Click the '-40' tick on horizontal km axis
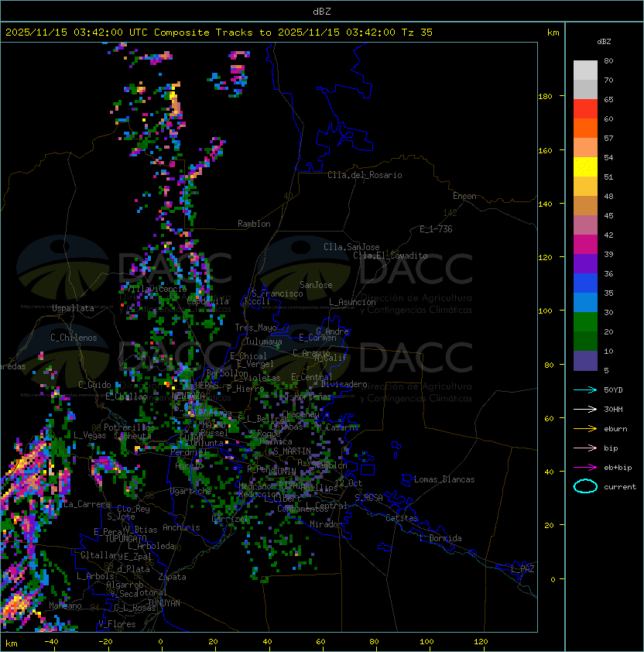This screenshot has height=652, width=644. [x=51, y=642]
